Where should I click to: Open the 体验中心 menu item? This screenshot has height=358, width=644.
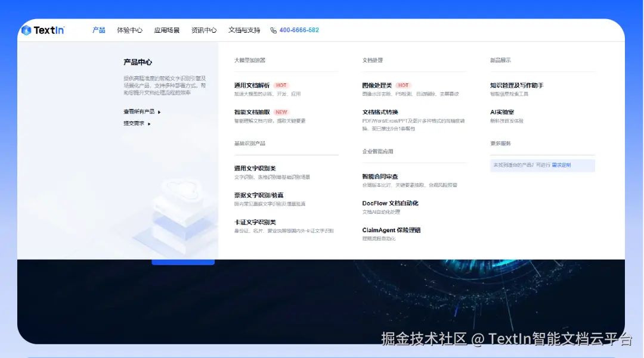(x=129, y=30)
